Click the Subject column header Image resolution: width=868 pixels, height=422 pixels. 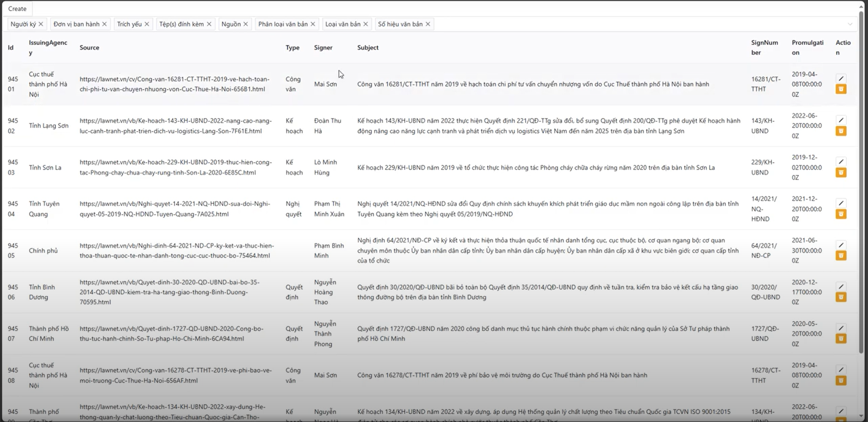tap(368, 48)
